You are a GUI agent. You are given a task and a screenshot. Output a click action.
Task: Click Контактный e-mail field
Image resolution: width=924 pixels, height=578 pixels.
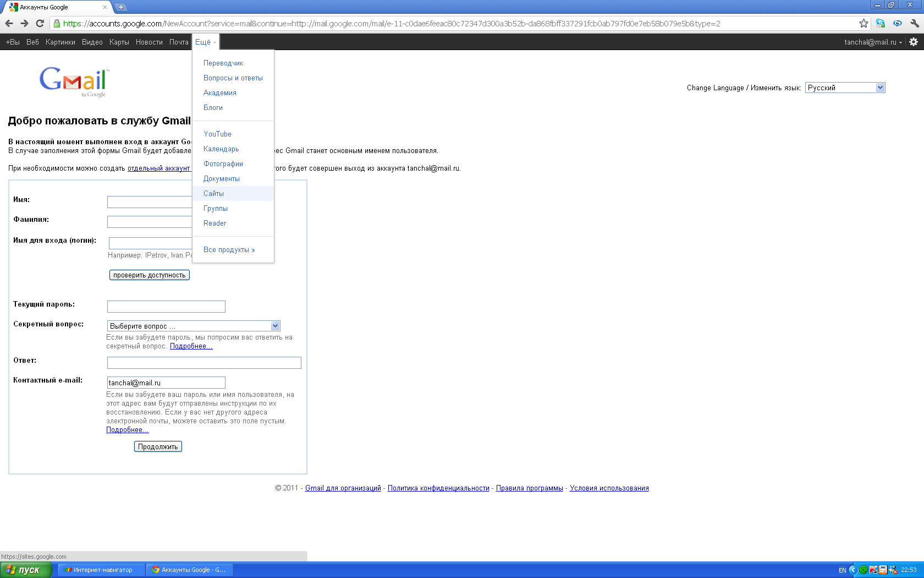point(166,383)
